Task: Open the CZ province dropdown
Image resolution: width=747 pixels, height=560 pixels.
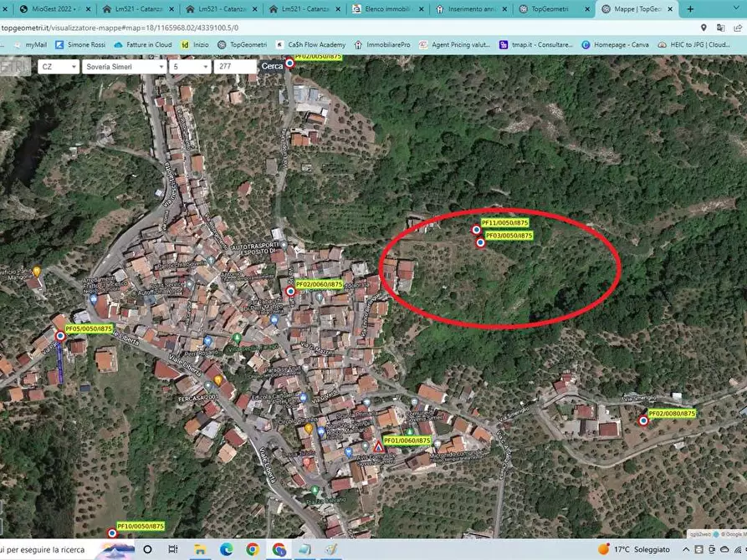Action: [x=58, y=67]
